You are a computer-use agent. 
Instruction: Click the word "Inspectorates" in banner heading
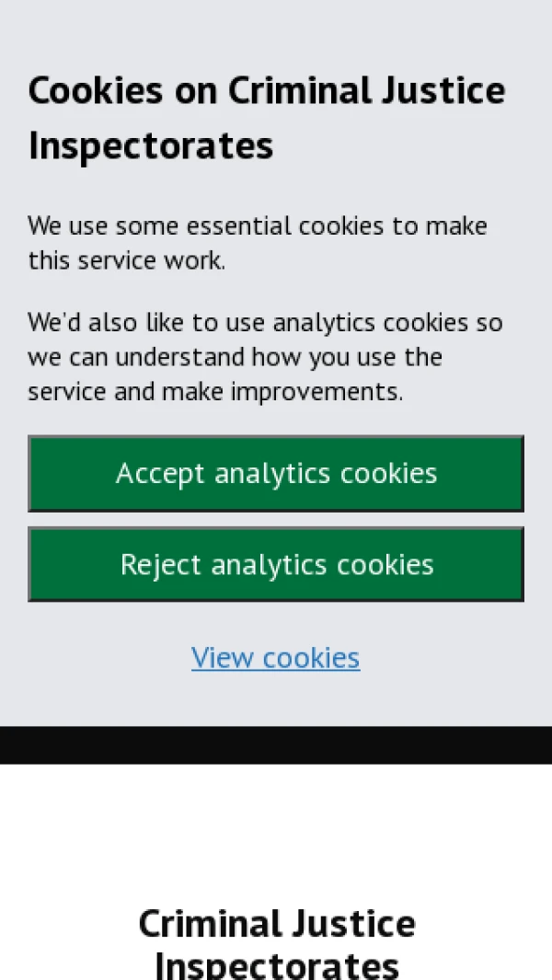click(151, 146)
